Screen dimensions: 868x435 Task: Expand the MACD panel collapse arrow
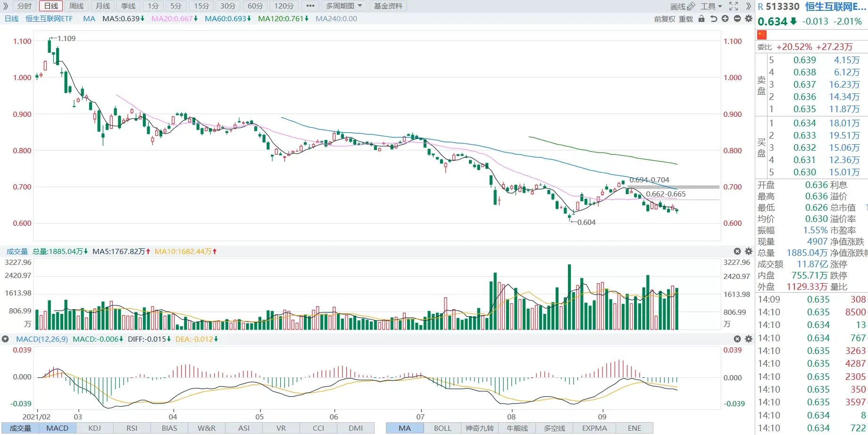pyautogui.click(x=5, y=339)
